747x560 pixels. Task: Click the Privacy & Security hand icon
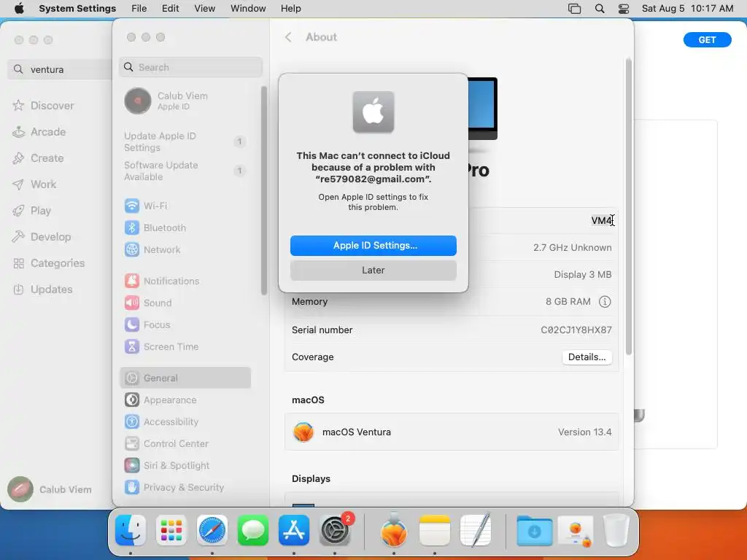click(132, 488)
